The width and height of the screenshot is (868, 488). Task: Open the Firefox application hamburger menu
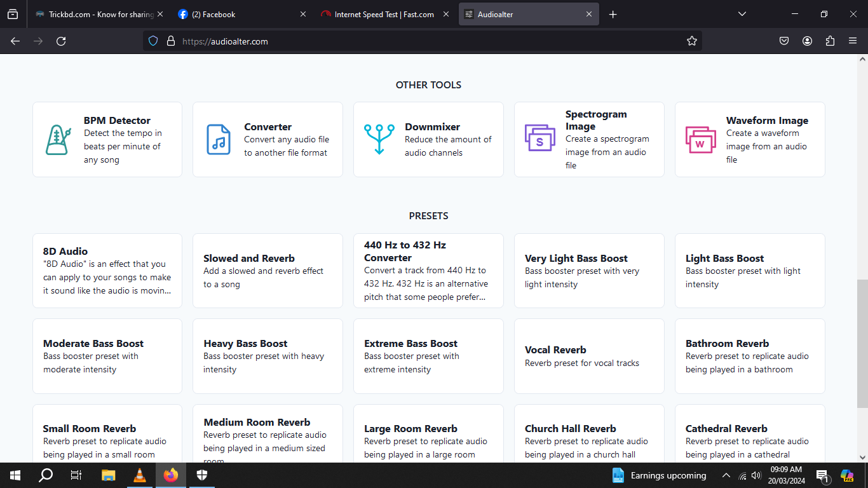(x=853, y=41)
